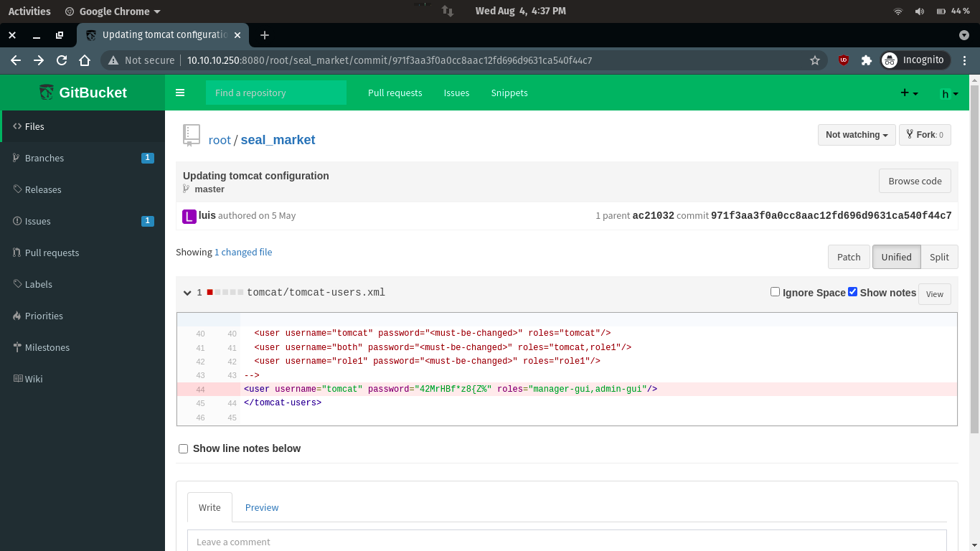Focus the Find a repository field

(276, 93)
